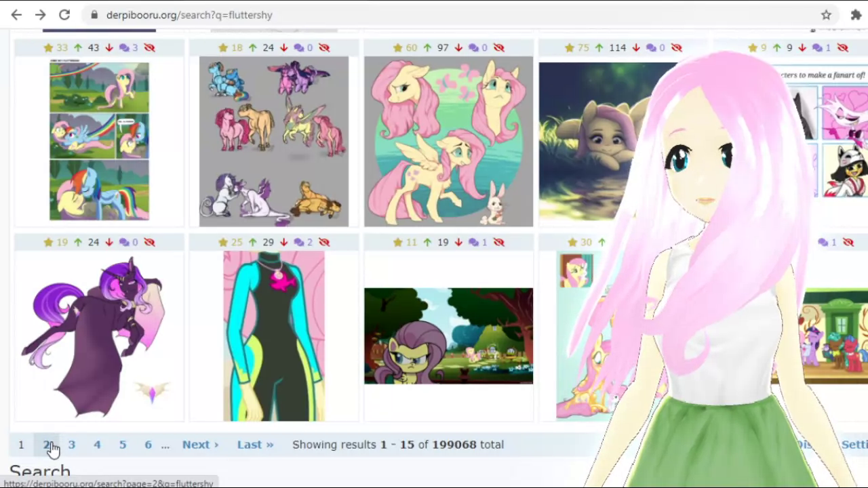
Task: Hide the image with 25 faves
Action: pyautogui.click(x=324, y=242)
